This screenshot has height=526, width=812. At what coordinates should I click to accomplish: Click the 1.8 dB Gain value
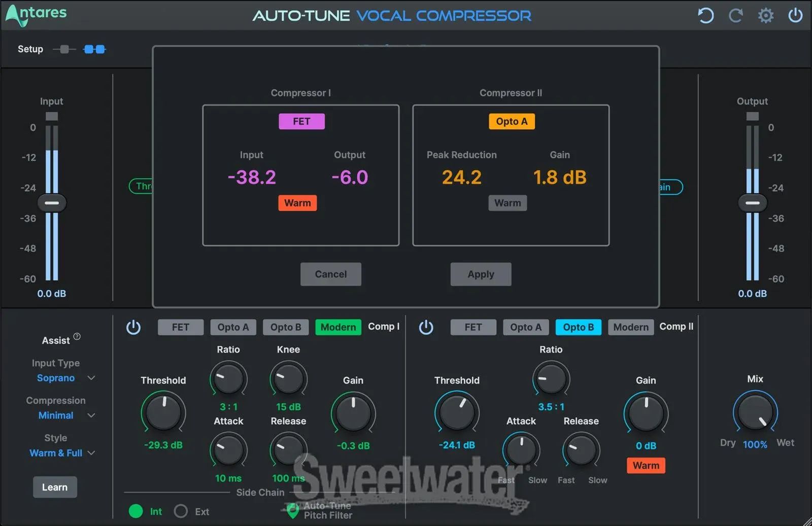560,177
